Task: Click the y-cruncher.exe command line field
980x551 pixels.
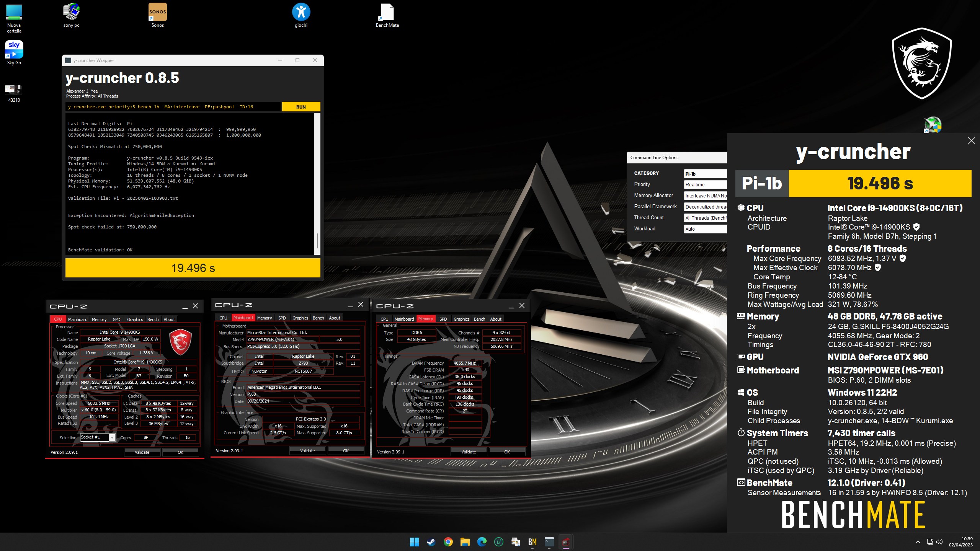Action: [x=173, y=107]
